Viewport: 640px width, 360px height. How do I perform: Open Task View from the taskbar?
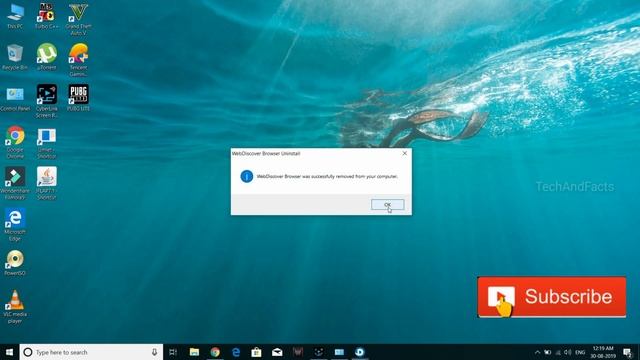(173, 352)
